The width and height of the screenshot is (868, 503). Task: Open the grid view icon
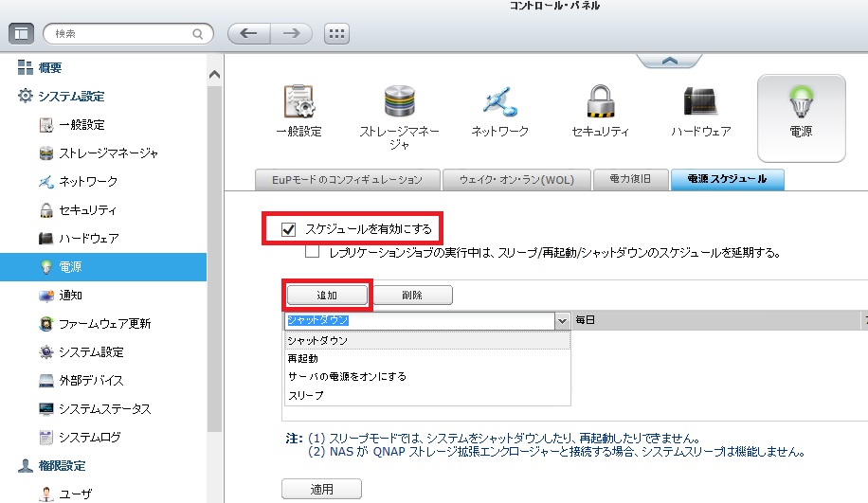coord(336,33)
